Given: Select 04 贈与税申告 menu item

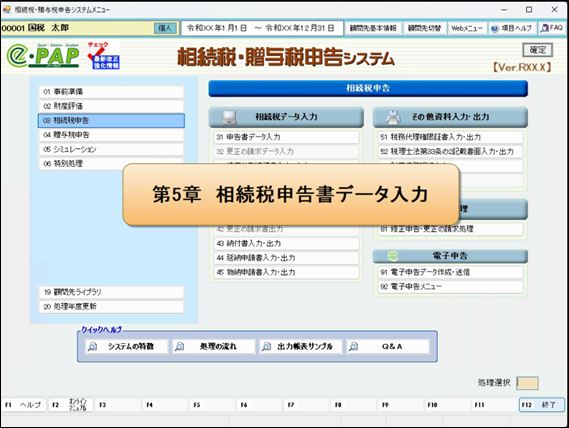Looking at the screenshot, I should [111, 135].
